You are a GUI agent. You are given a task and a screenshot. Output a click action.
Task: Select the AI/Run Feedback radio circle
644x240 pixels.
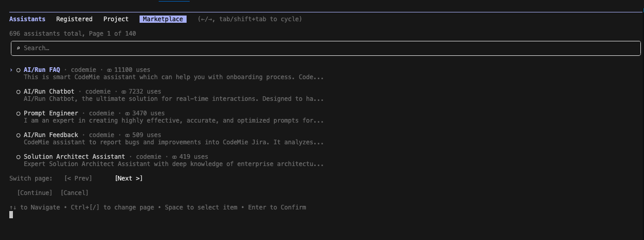[18, 135]
